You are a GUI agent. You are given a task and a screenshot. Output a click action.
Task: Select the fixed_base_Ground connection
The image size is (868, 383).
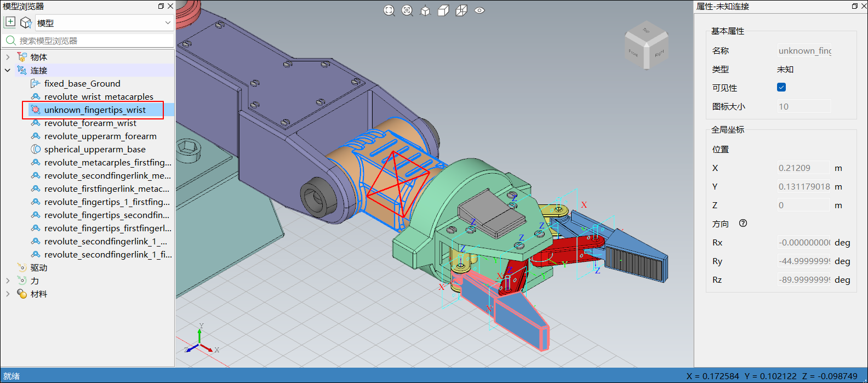82,83
